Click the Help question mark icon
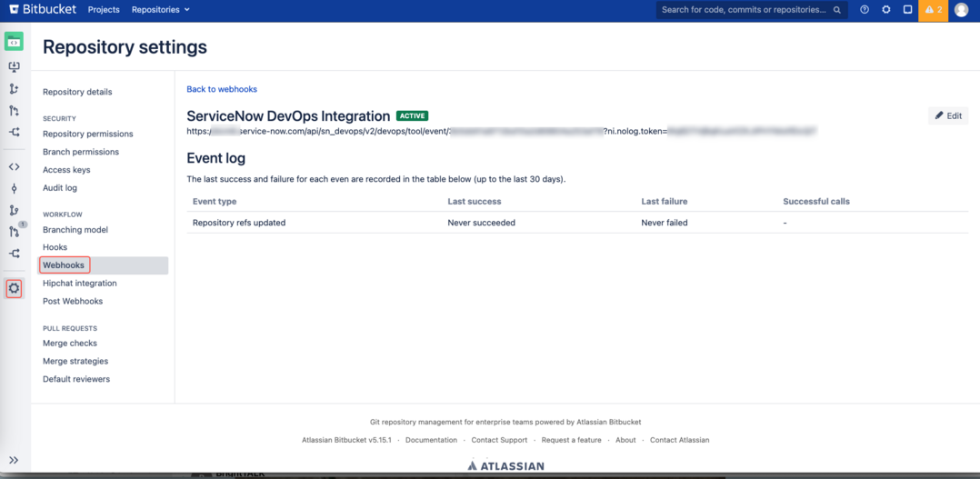 pyautogui.click(x=865, y=10)
